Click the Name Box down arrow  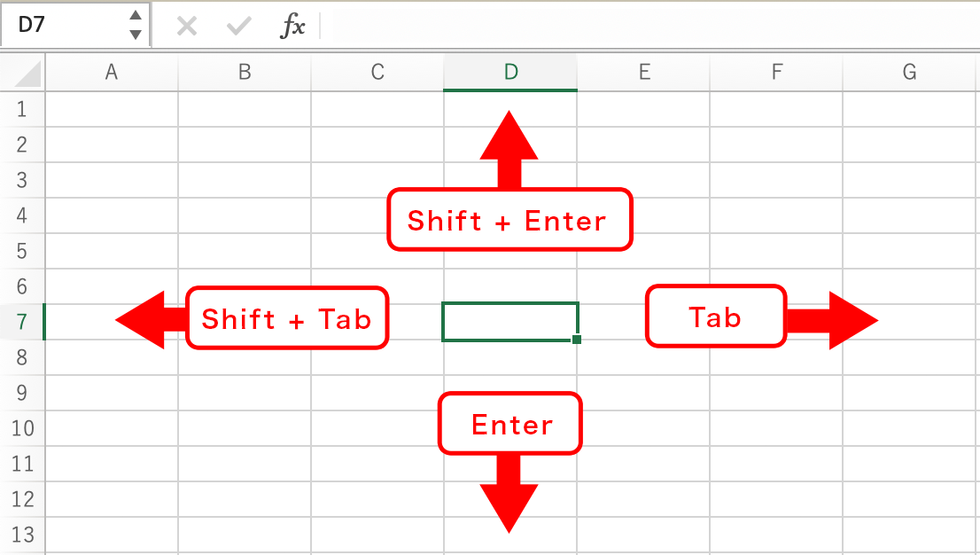point(135,35)
